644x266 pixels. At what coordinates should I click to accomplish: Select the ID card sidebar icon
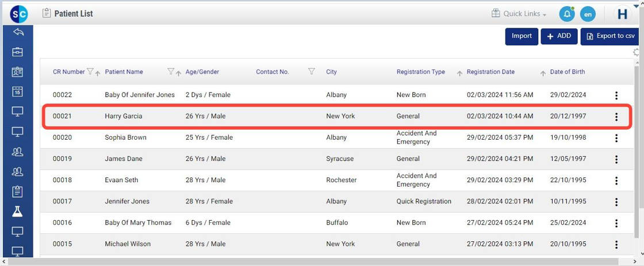point(17,72)
